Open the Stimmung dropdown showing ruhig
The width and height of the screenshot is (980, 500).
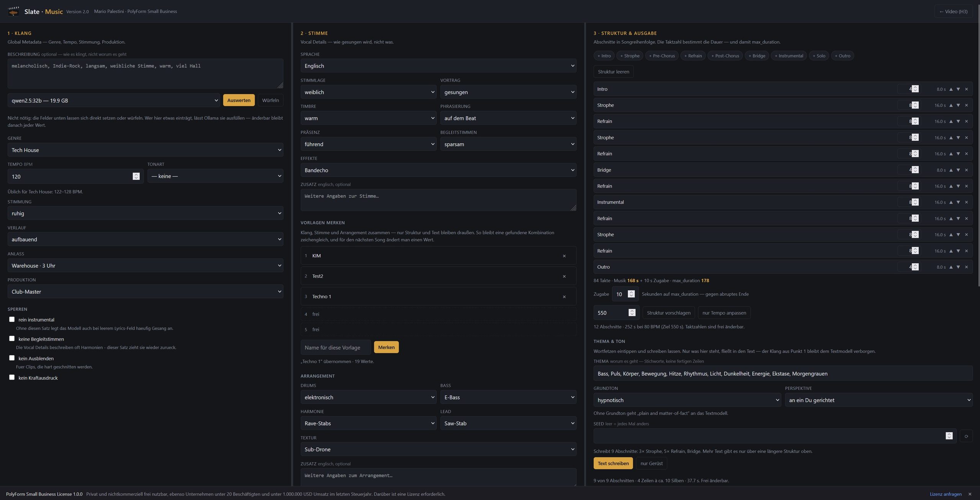[x=145, y=213]
